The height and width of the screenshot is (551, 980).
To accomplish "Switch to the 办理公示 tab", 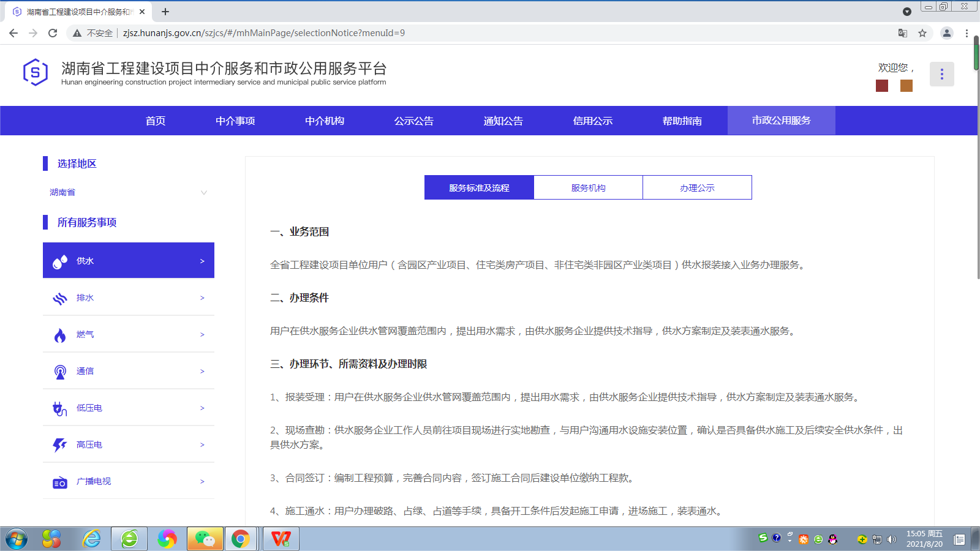I will [697, 188].
